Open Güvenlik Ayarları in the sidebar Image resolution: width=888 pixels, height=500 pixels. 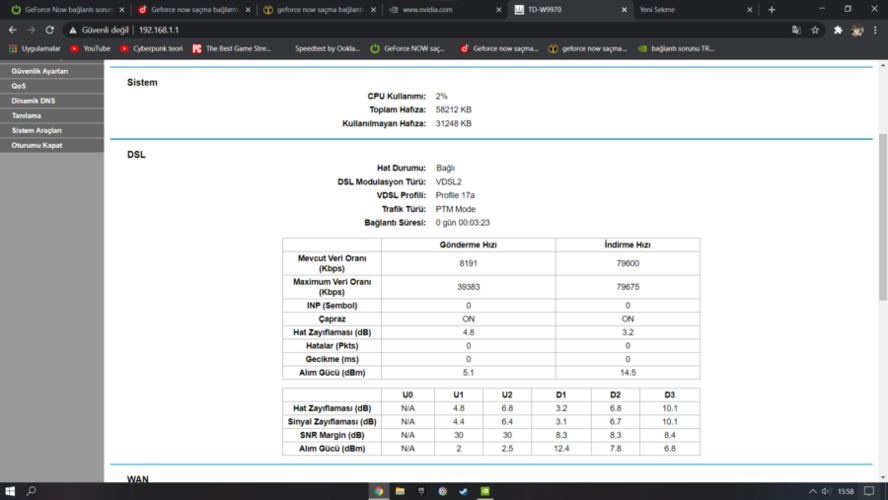point(52,71)
